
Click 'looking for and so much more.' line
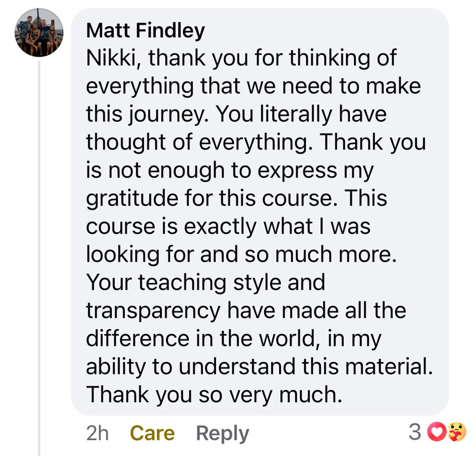[242, 255]
